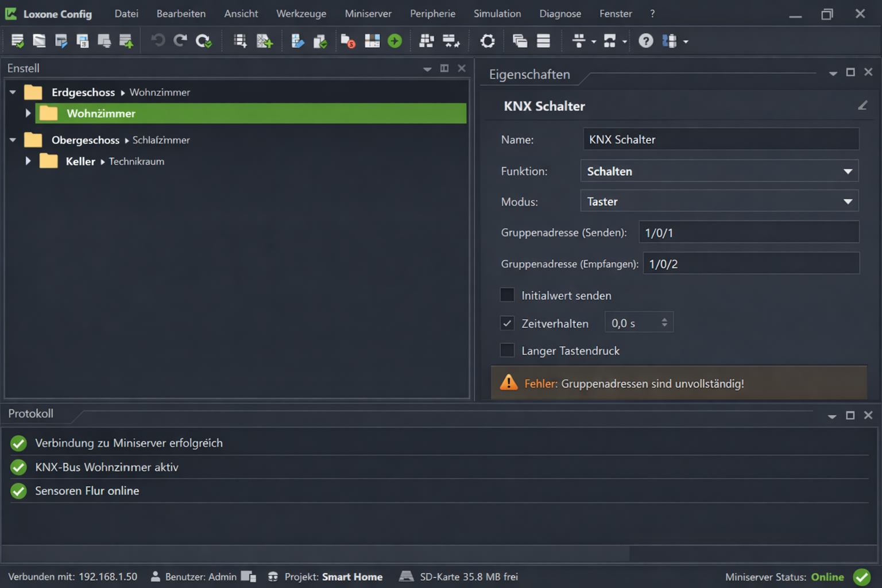The height and width of the screenshot is (588, 882).
Task: Click the alignment toolbar icon
Action: tap(579, 41)
